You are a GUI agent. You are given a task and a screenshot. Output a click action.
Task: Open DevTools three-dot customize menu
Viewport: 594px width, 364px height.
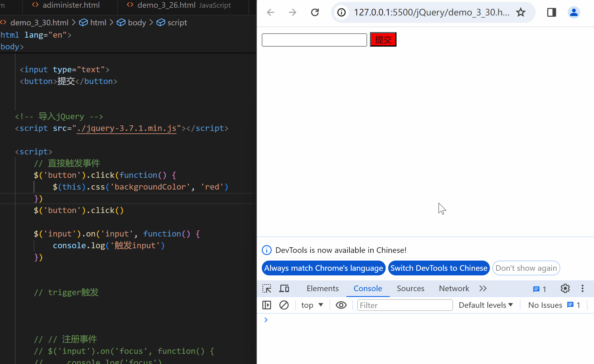click(583, 288)
